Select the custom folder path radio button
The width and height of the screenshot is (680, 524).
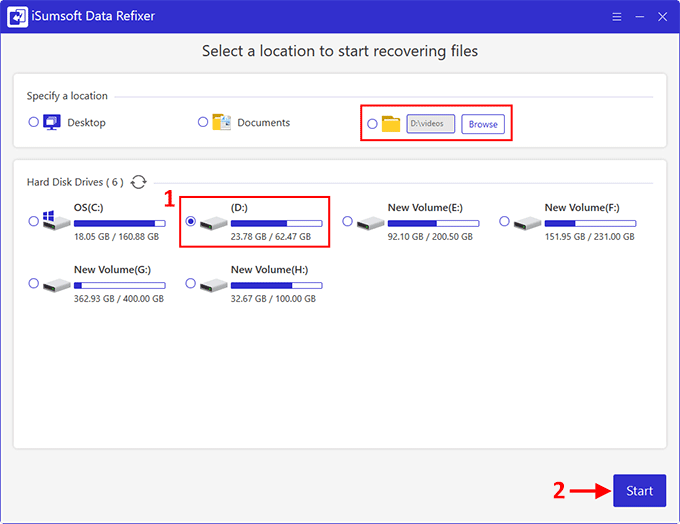tap(372, 124)
